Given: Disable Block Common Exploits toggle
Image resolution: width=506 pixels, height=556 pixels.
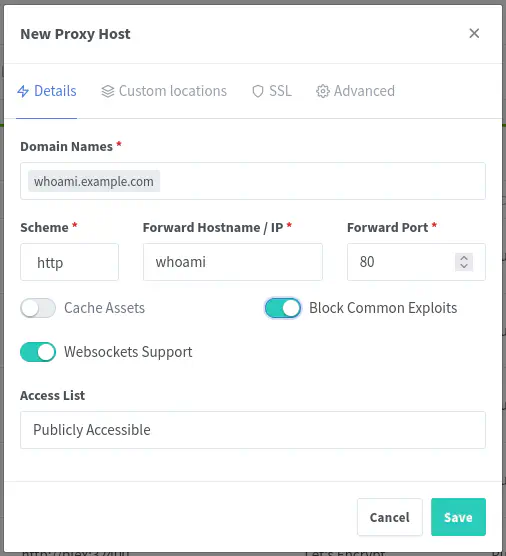Looking at the screenshot, I should (x=283, y=308).
